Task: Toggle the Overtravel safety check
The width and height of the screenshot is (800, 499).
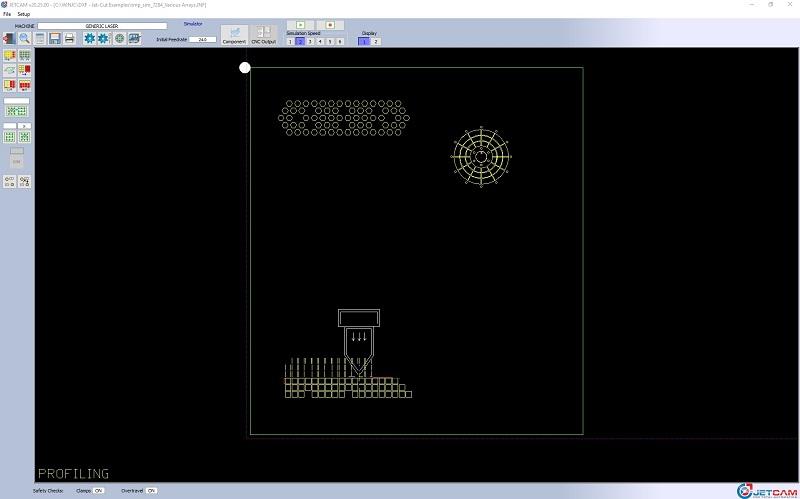Action: [x=152, y=491]
